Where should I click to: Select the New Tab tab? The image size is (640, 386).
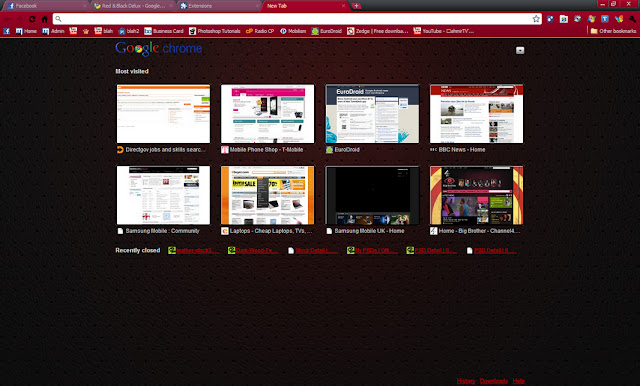tap(304, 6)
